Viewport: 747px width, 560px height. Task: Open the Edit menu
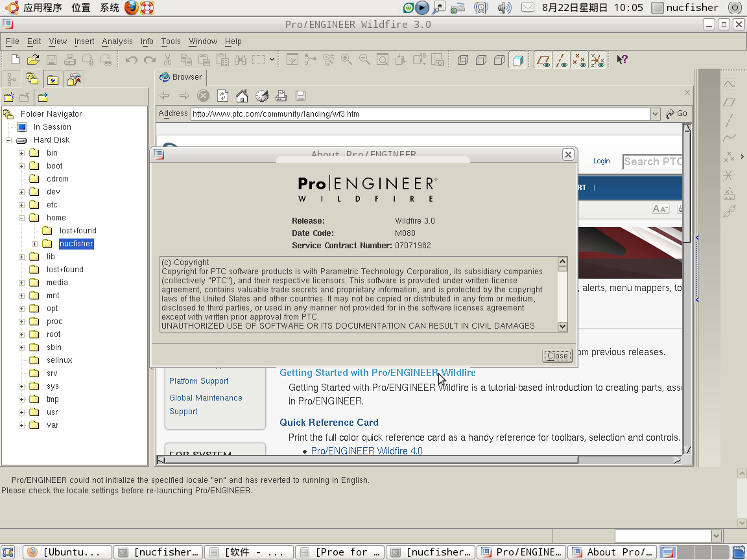(x=34, y=41)
